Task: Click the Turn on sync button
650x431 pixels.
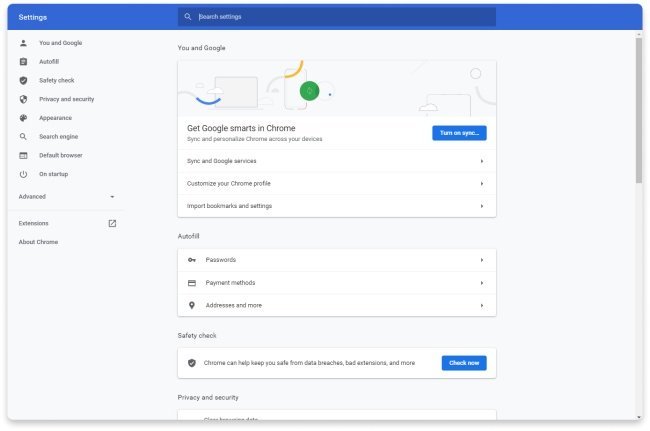Action: pos(459,133)
